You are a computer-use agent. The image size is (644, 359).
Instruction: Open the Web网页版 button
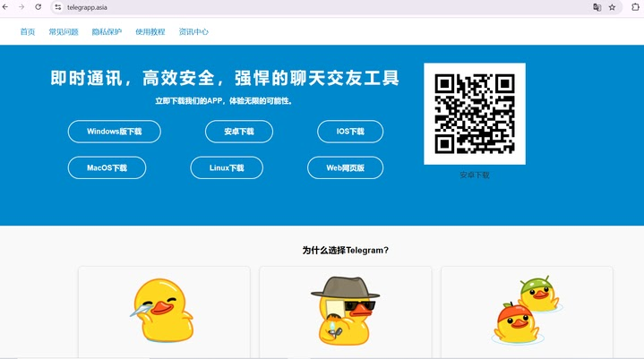pos(346,167)
